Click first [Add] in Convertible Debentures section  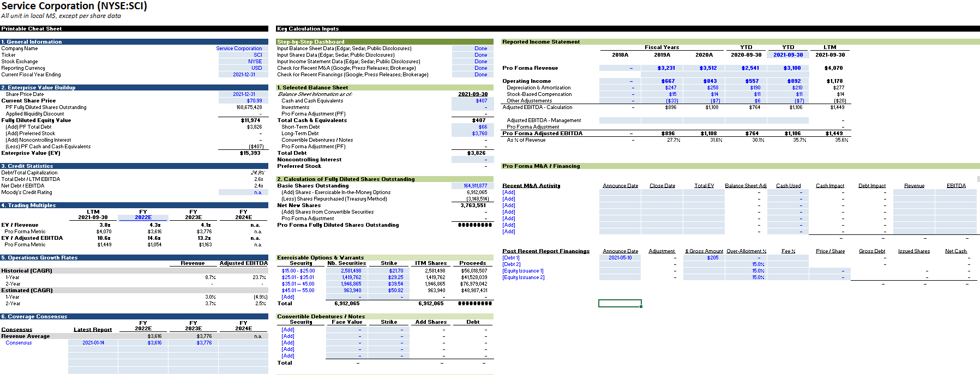(288, 330)
